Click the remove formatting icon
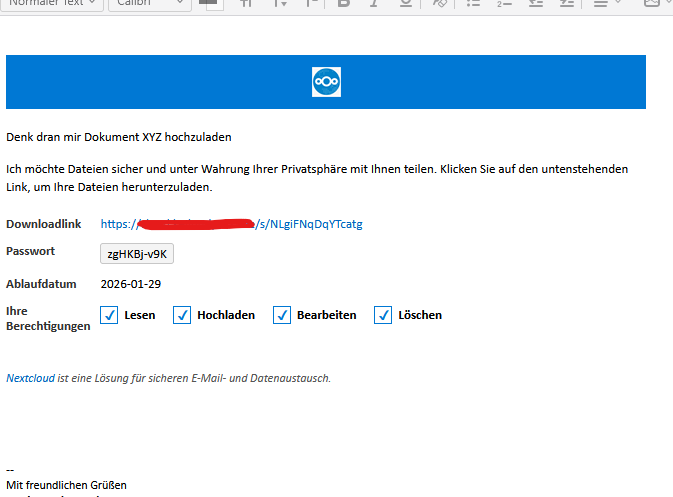The width and height of the screenshot is (673, 497). (439, 4)
